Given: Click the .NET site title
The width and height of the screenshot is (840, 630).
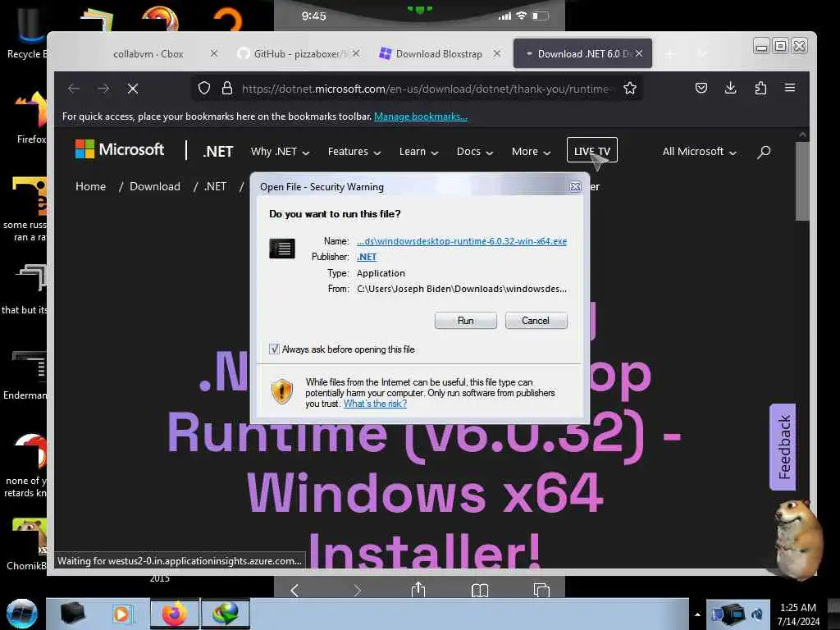Looking at the screenshot, I should pyautogui.click(x=217, y=152).
